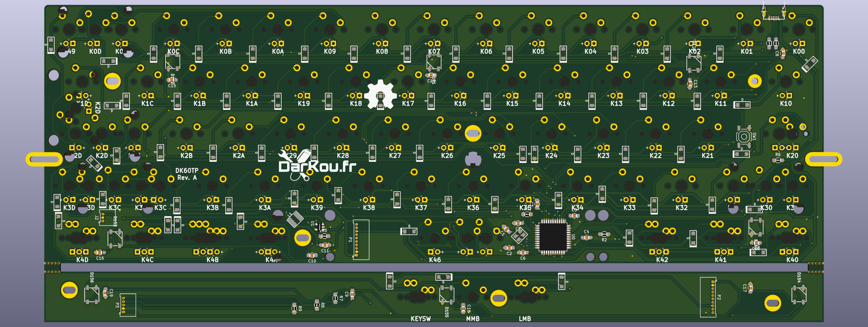
Task: Click the K19 switch label
Action: click(304, 103)
